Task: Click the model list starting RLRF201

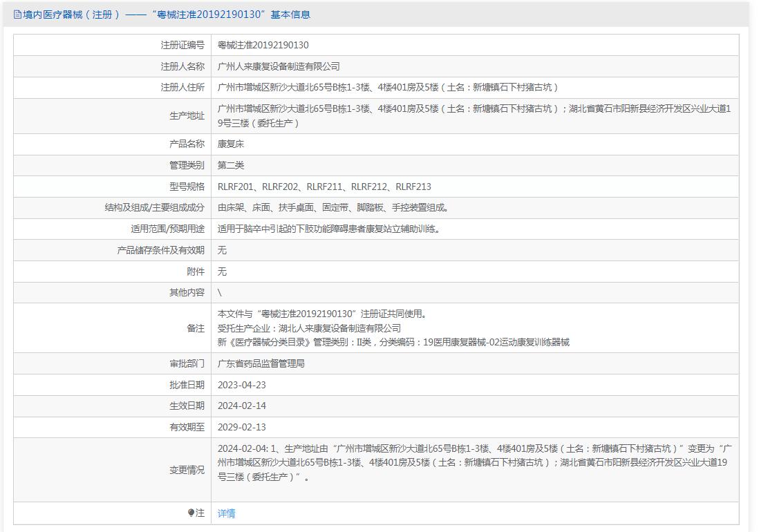Action: coord(324,187)
